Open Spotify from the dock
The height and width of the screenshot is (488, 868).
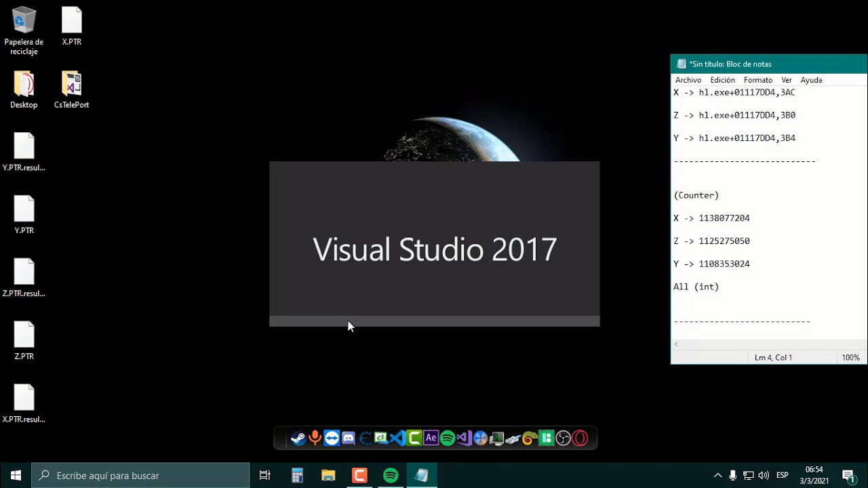[x=448, y=439]
